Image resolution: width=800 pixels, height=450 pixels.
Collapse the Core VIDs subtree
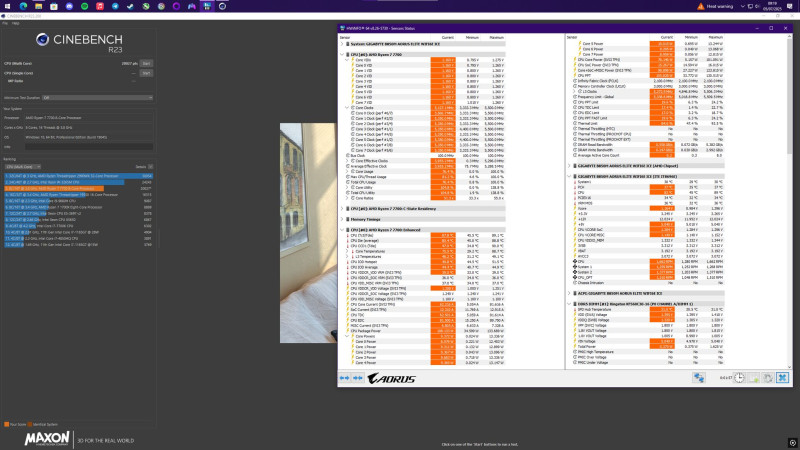click(x=347, y=60)
